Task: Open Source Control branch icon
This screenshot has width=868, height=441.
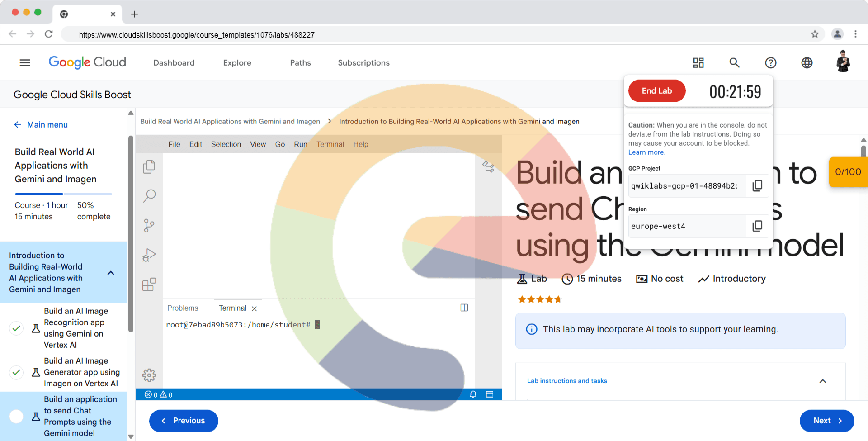Action: (149, 225)
